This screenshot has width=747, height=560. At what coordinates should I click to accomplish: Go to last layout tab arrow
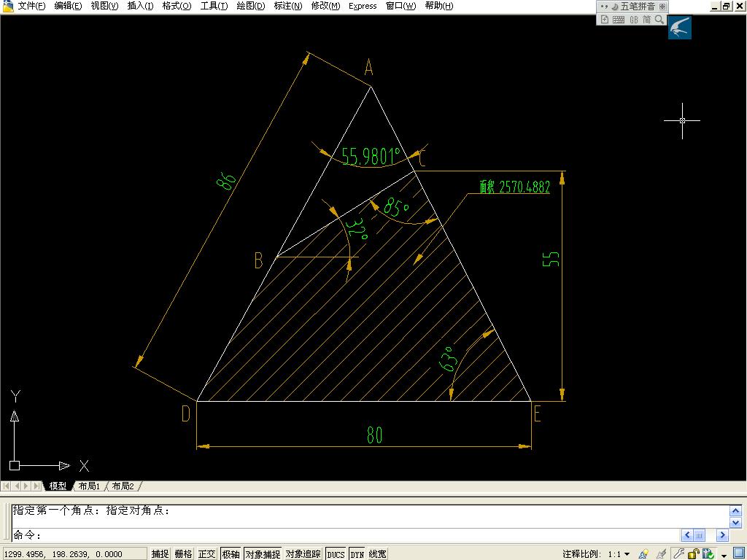click(x=36, y=486)
